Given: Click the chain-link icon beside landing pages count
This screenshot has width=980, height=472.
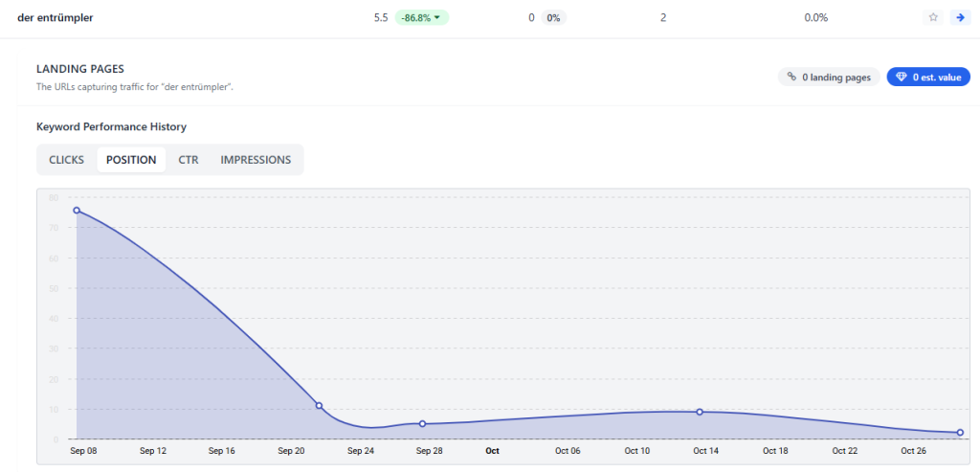Looking at the screenshot, I should tap(791, 77).
